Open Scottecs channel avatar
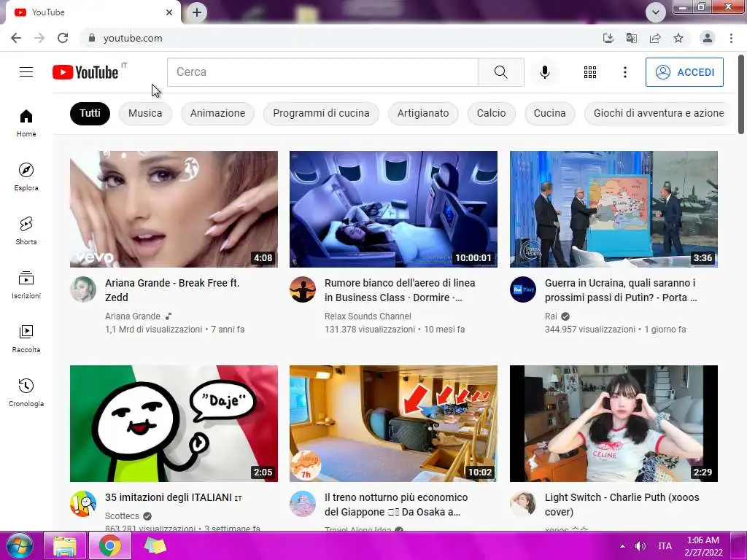The width and height of the screenshot is (747, 560). coord(83,503)
